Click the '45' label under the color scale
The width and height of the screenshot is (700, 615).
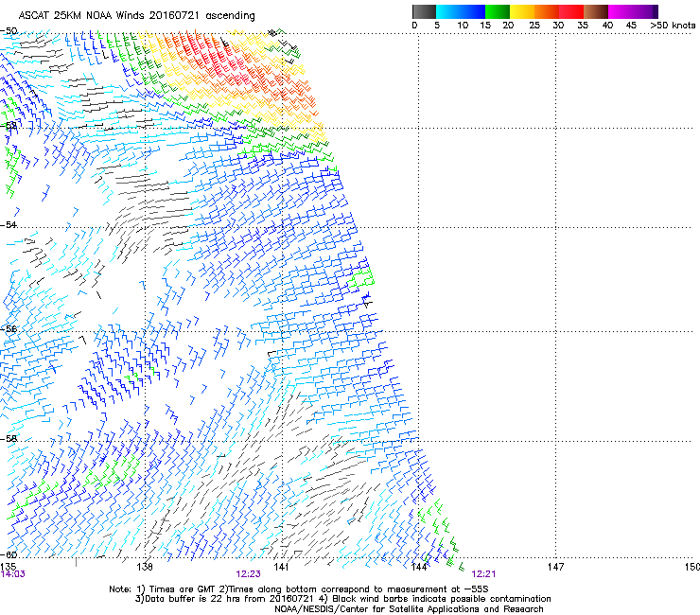click(631, 25)
